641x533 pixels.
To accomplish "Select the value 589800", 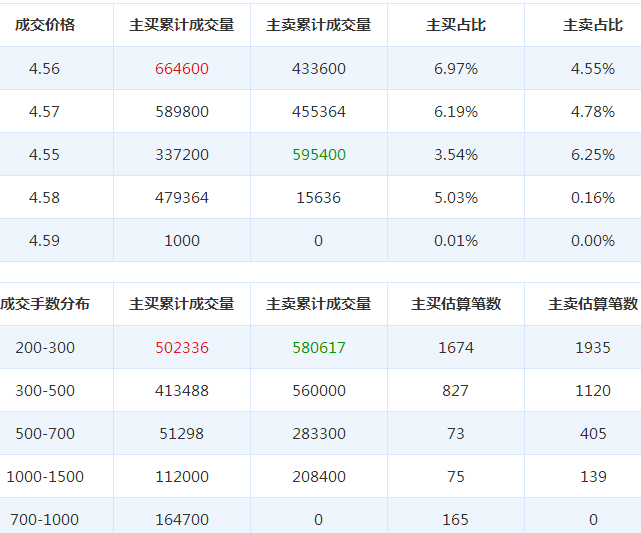I will pos(182,112).
